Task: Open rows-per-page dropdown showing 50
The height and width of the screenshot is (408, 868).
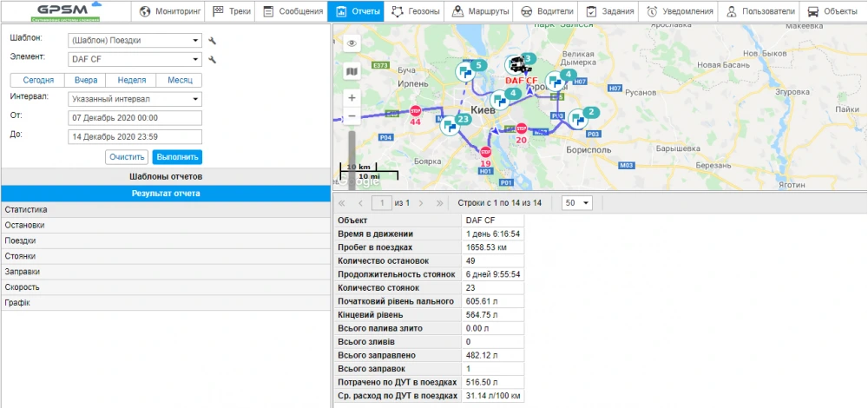Action: point(576,202)
